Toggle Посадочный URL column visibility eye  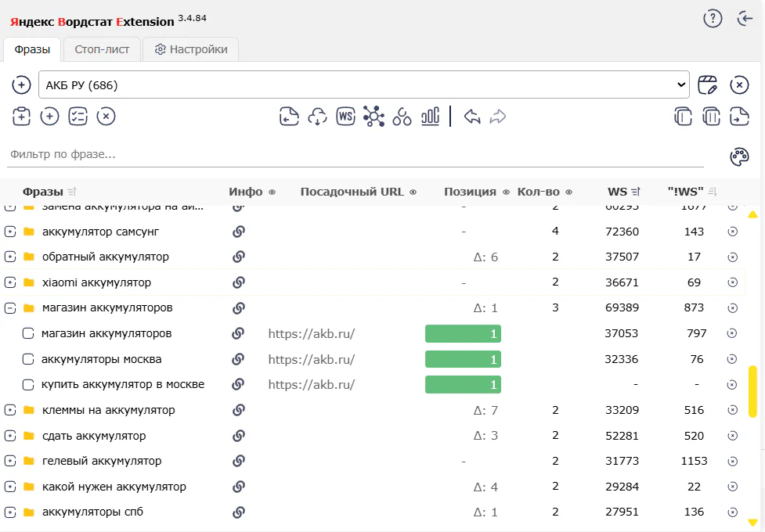[413, 192]
